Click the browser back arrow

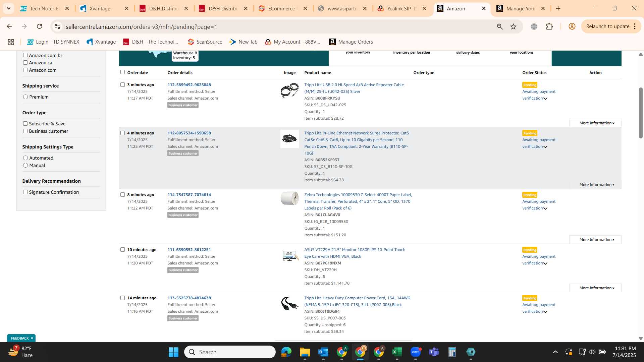[9, 26]
